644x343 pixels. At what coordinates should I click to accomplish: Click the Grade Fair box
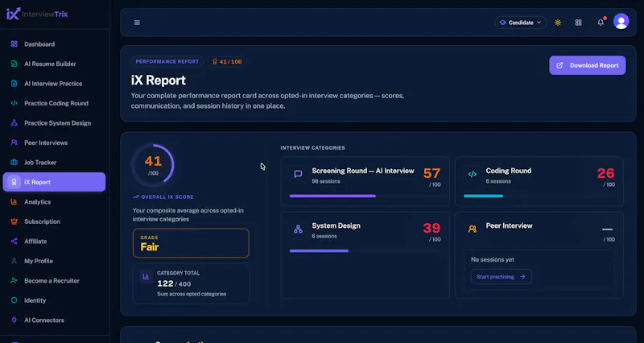191,243
